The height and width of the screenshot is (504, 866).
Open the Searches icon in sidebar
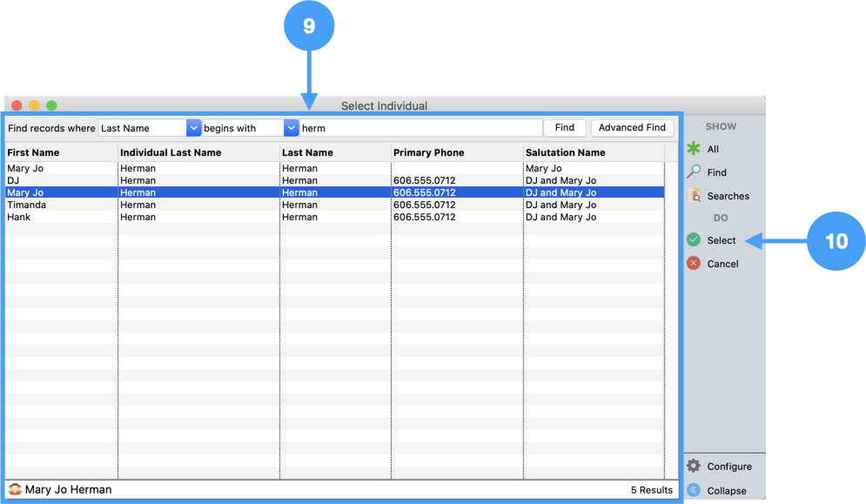[x=695, y=196]
